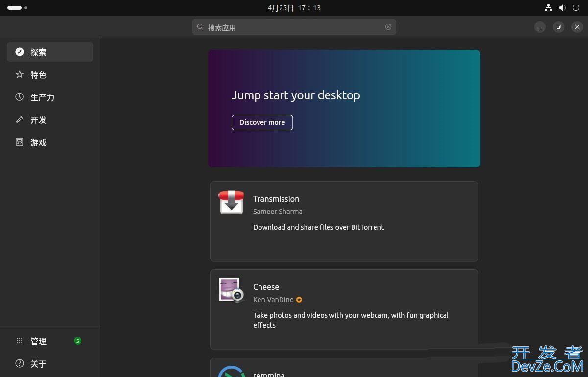Click the Download and share files over BitTorrent description
This screenshot has width=588, height=377.
(x=318, y=227)
